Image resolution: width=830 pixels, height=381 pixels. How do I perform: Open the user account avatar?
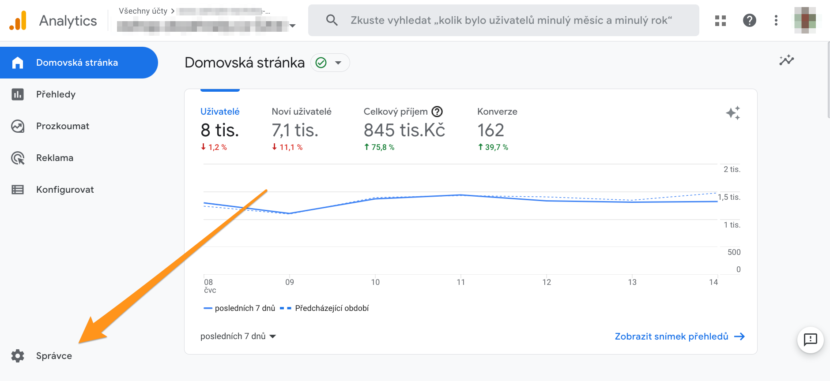(806, 20)
